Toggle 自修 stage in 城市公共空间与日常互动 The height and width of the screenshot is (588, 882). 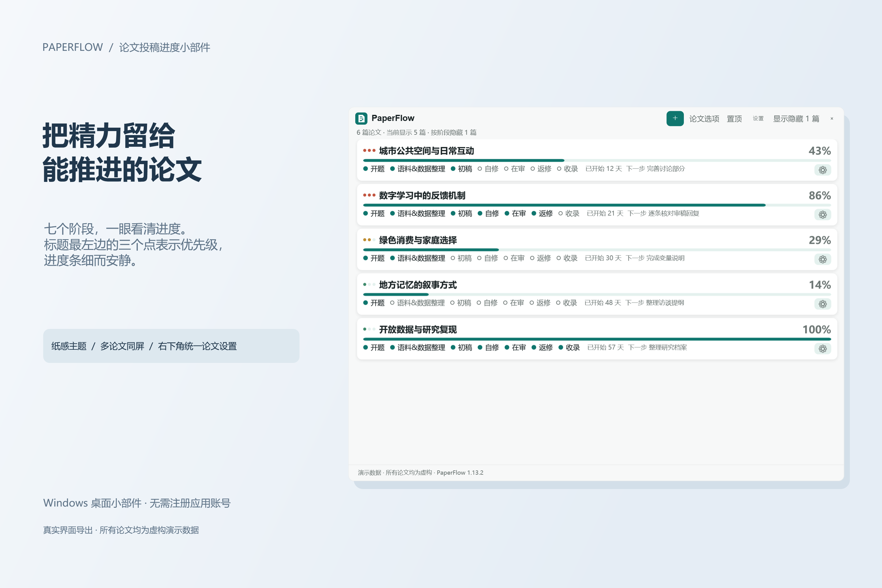coord(488,169)
